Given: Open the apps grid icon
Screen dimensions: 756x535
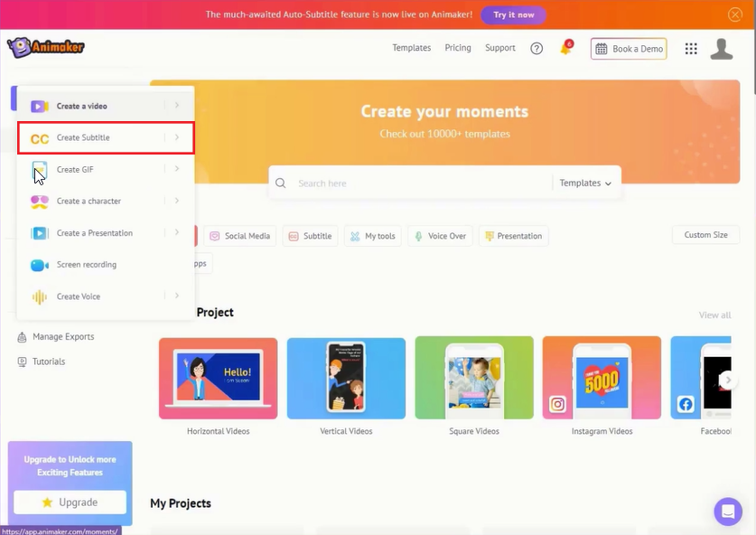Looking at the screenshot, I should [x=691, y=48].
